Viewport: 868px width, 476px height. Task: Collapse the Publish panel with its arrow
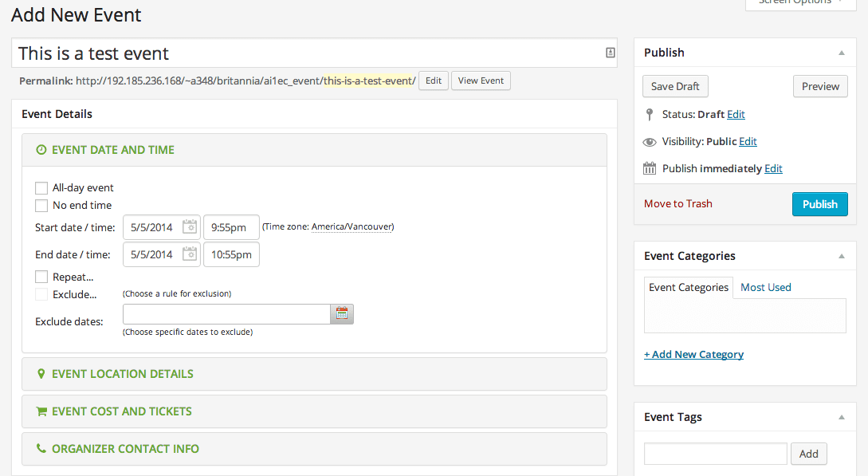(842, 53)
